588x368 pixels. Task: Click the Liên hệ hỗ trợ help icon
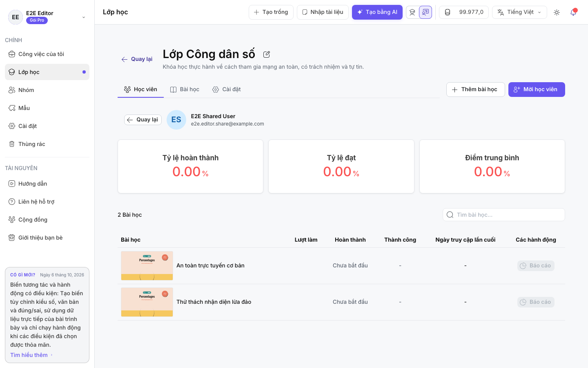coord(12,202)
